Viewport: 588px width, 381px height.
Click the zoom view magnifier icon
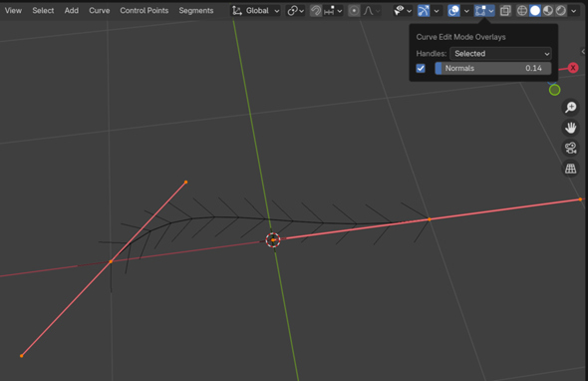click(x=570, y=108)
